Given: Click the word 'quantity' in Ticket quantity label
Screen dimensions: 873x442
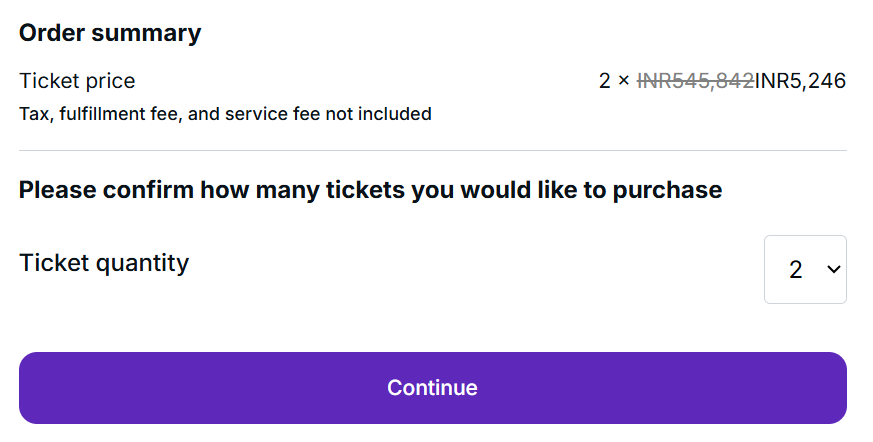Looking at the screenshot, I should (x=140, y=264).
